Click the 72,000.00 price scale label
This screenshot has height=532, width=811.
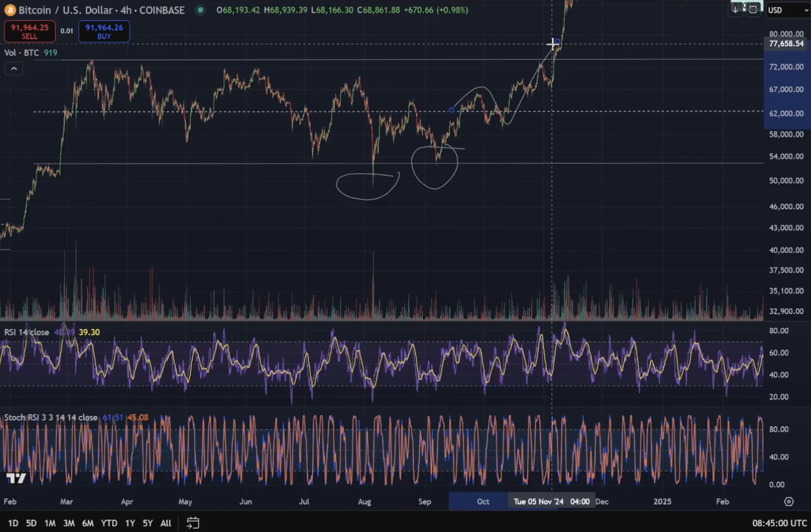[x=786, y=67]
